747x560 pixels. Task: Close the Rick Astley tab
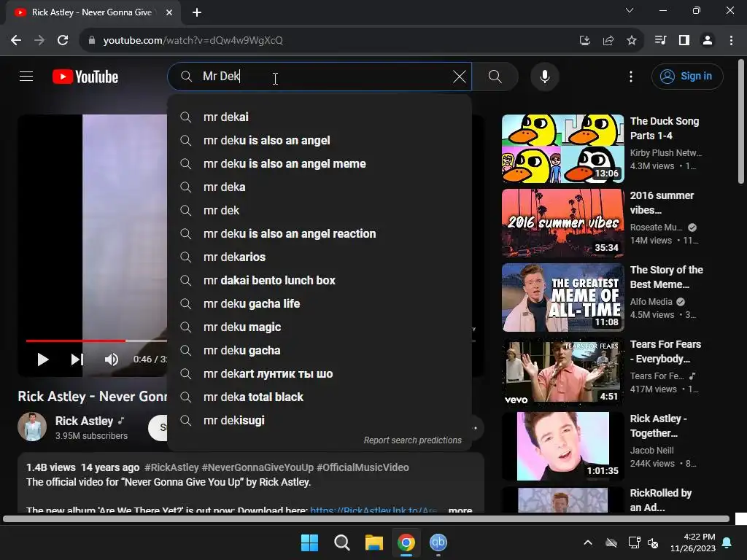(x=169, y=12)
